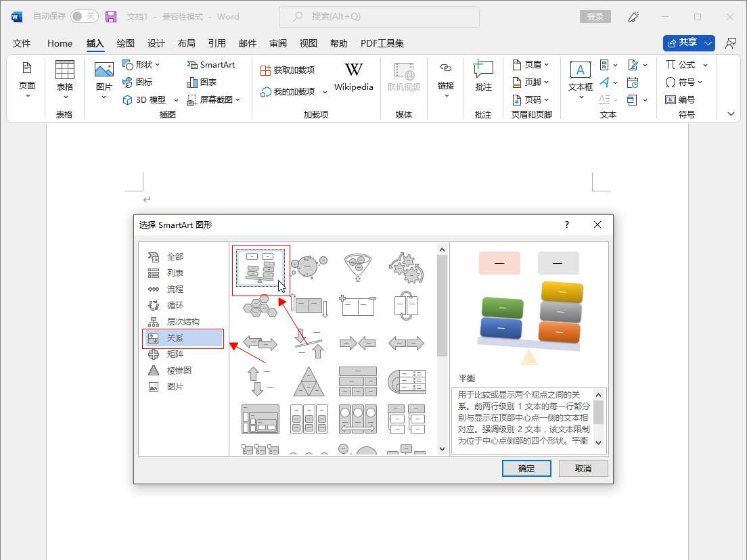Open the 引用 ribbon tab
The width and height of the screenshot is (747, 560).
(217, 43)
